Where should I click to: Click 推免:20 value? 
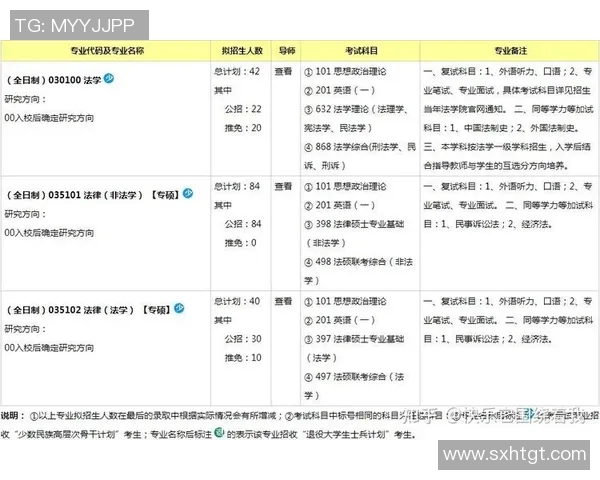(243, 128)
